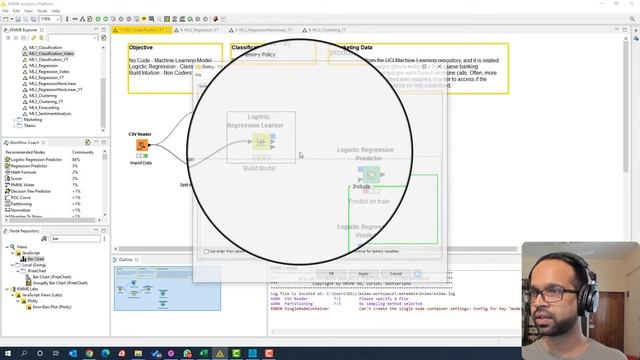Click Cancel in the node dialog

(396, 274)
